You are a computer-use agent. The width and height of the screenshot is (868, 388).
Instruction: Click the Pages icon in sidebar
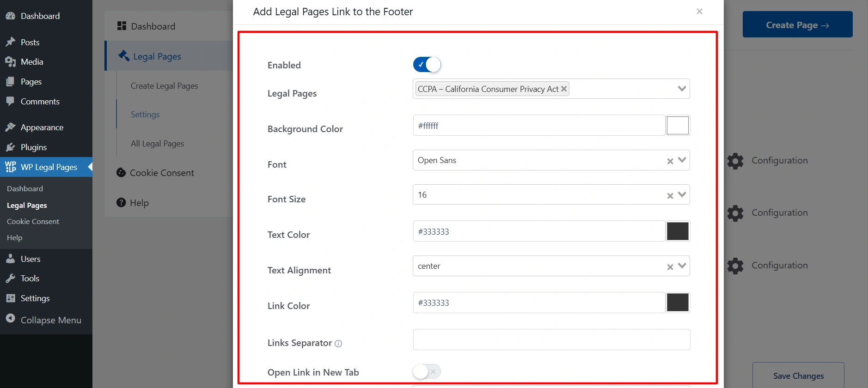point(10,82)
